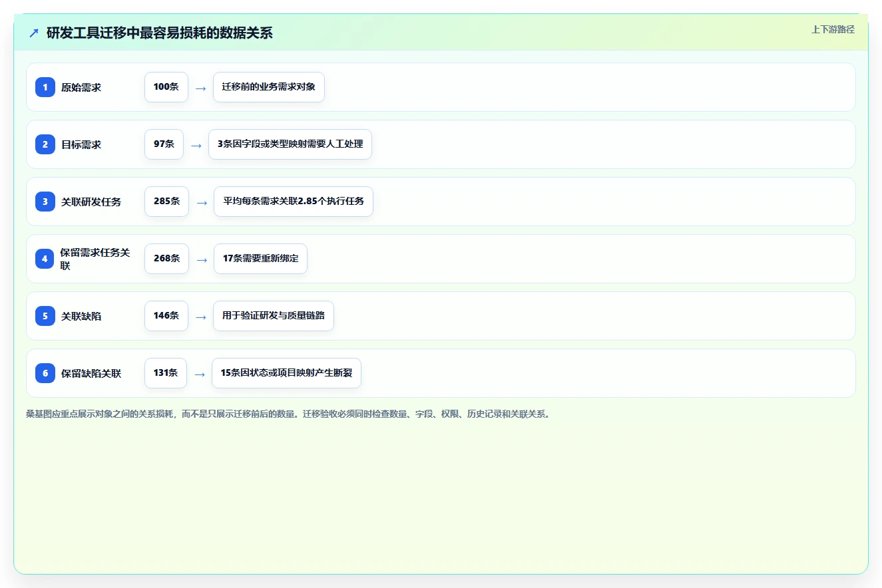
Task: Click the 268条 value chip
Action: tap(166, 259)
